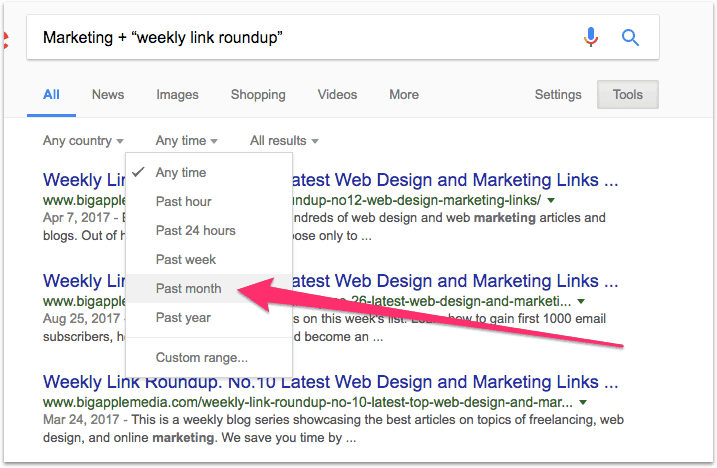Screen dimensions: 717x468
Task: Open the Settings link
Action: [558, 95]
